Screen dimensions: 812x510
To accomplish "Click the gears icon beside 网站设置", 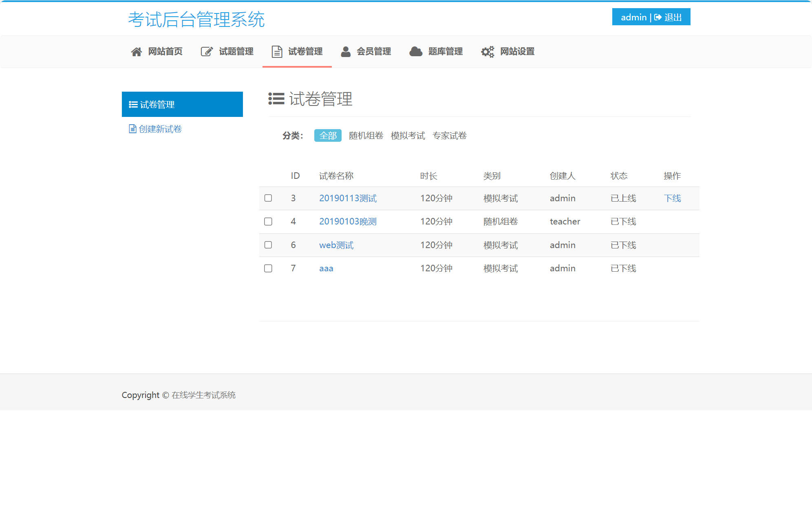I will click(x=488, y=51).
